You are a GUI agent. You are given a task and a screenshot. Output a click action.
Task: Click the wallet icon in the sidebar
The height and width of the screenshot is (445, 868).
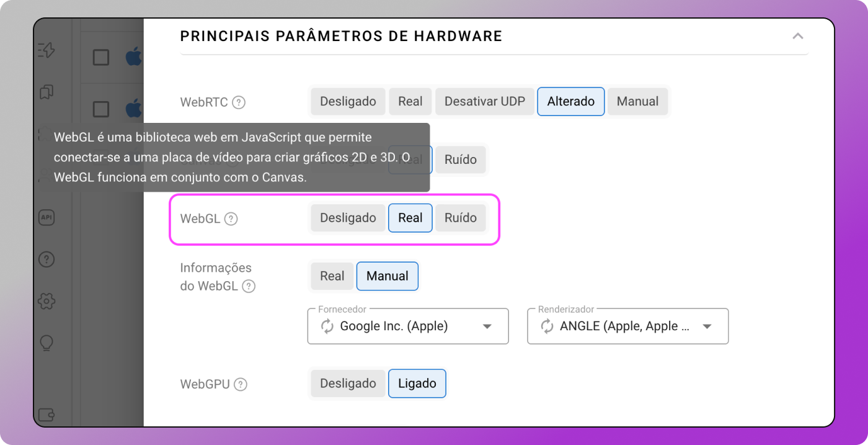point(46,414)
